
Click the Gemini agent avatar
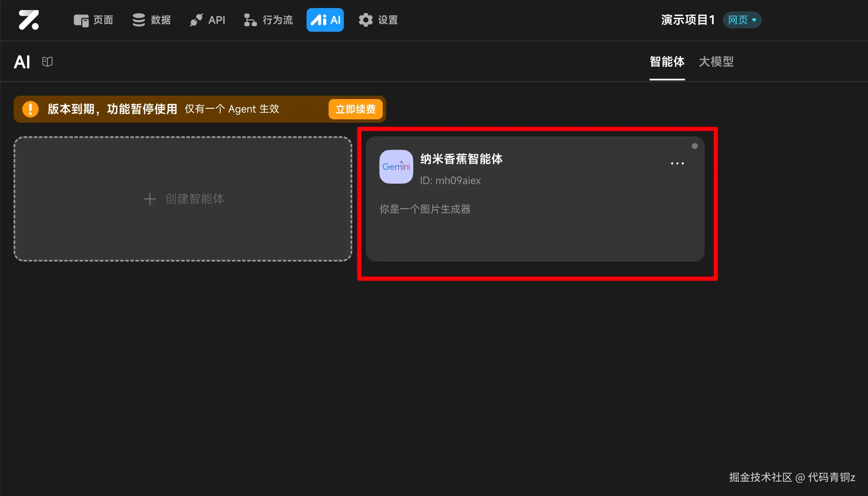(396, 167)
